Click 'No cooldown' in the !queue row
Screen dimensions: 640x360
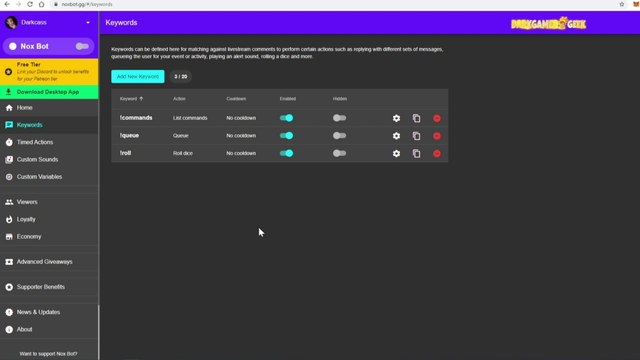pyautogui.click(x=241, y=136)
